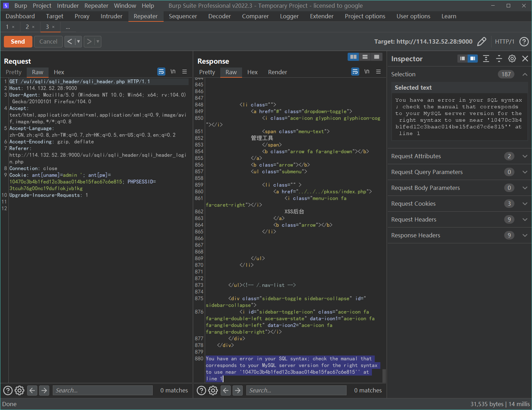Select combined tab layout view icon
Image resolution: width=532 pixels, height=410 pixels.
[x=376, y=57]
